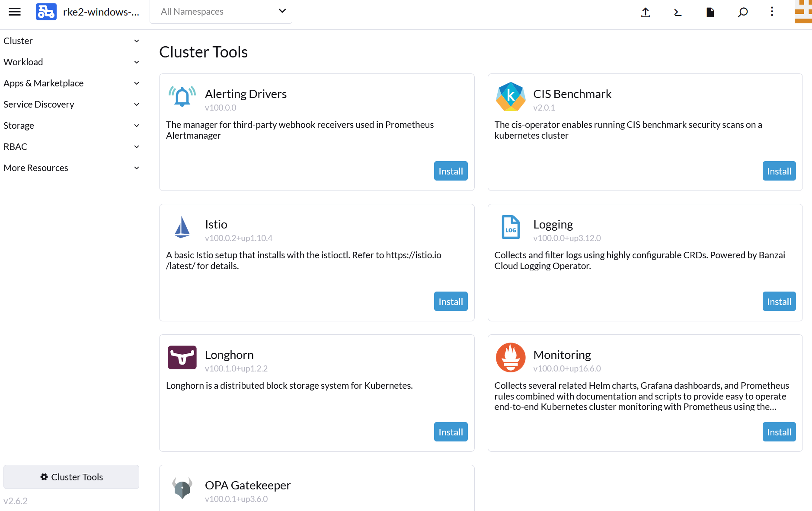Install the Logging tool
Image resolution: width=812 pixels, height=511 pixels.
pos(779,301)
